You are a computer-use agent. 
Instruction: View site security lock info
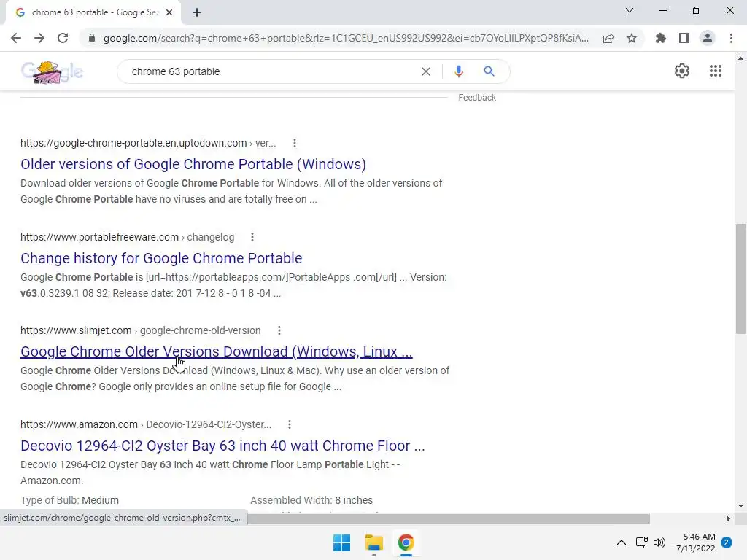91,38
